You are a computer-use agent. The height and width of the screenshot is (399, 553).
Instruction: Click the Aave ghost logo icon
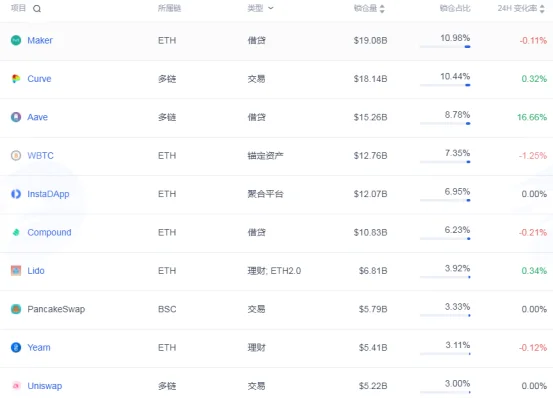coord(16,117)
